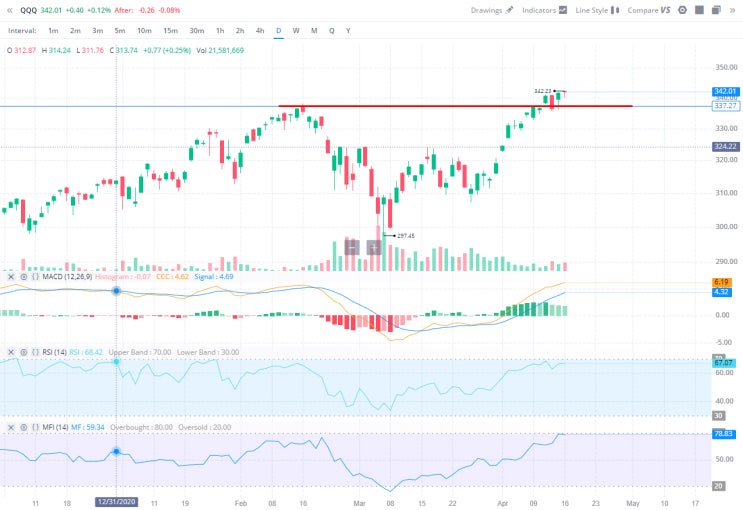This screenshot has width=743, height=510.
Task: Collapse left panel with double-chevron icon
Action: pyautogui.click(x=9, y=10)
